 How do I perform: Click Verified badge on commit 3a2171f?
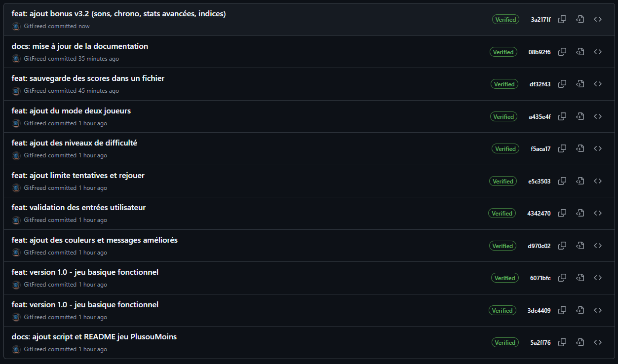pyautogui.click(x=505, y=20)
